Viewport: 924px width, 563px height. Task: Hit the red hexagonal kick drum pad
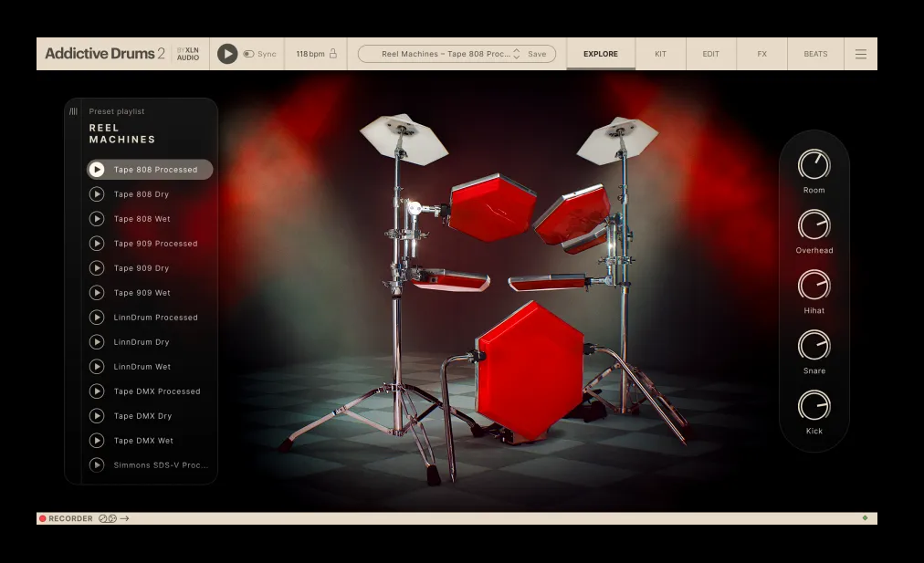(x=530, y=371)
